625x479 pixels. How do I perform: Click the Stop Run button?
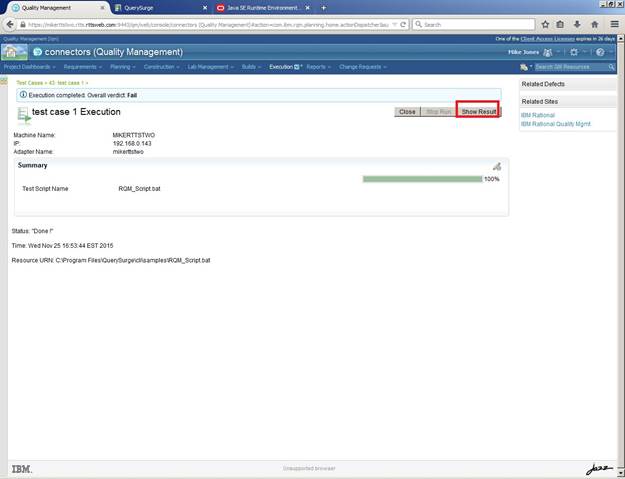pyautogui.click(x=438, y=112)
